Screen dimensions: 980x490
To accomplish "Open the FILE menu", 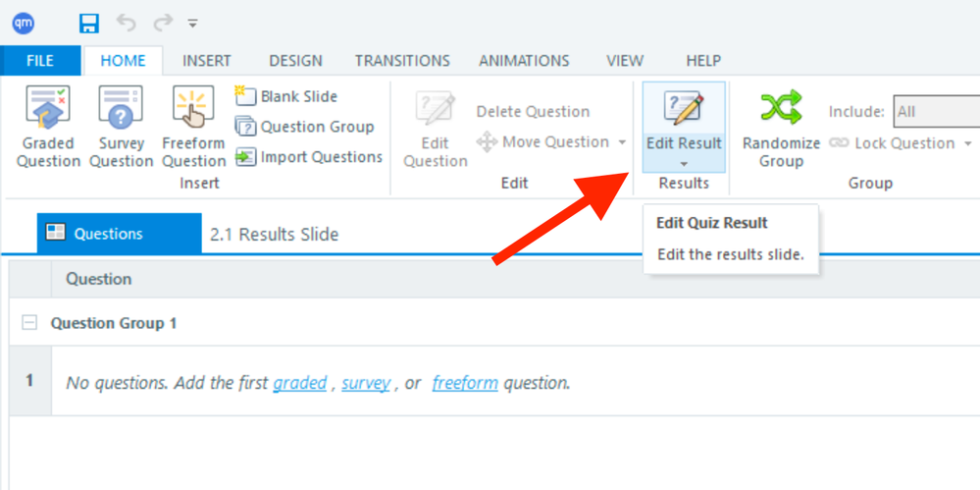I will coord(40,61).
